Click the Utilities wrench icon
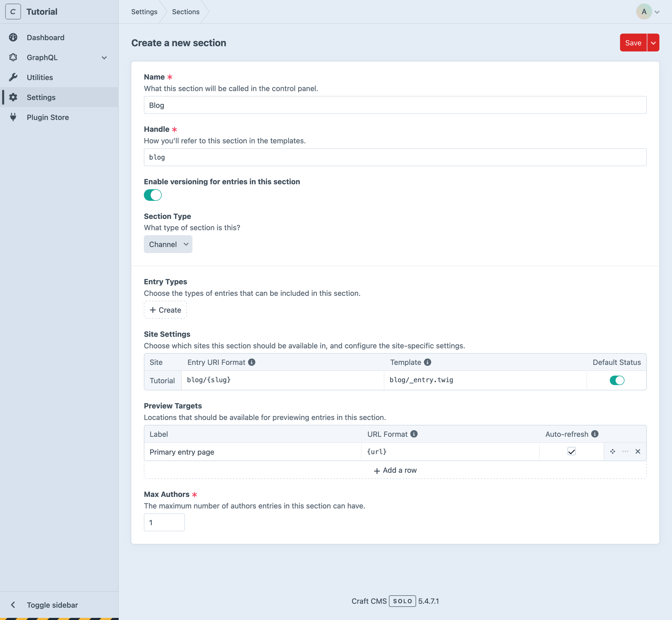This screenshot has height=620, width=672. pos(13,77)
